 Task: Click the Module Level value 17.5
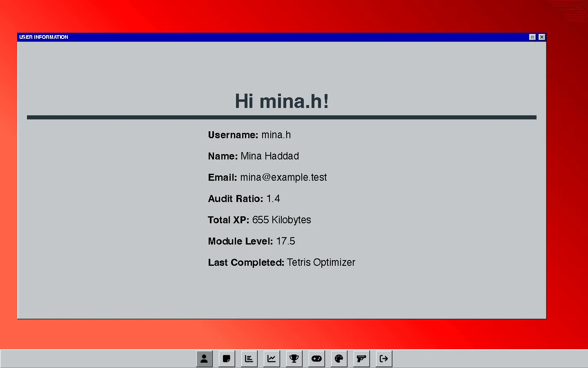pyautogui.click(x=285, y=241)
